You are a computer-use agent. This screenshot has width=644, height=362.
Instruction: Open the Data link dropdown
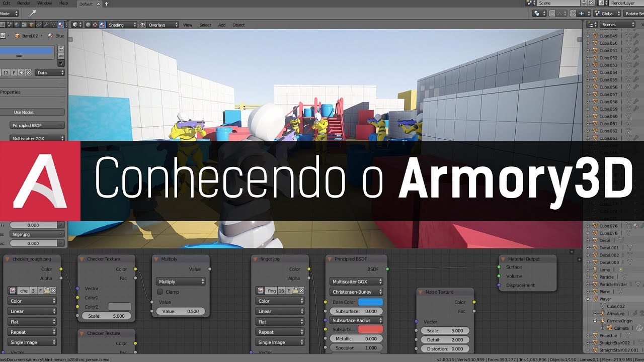coord(49,73)
